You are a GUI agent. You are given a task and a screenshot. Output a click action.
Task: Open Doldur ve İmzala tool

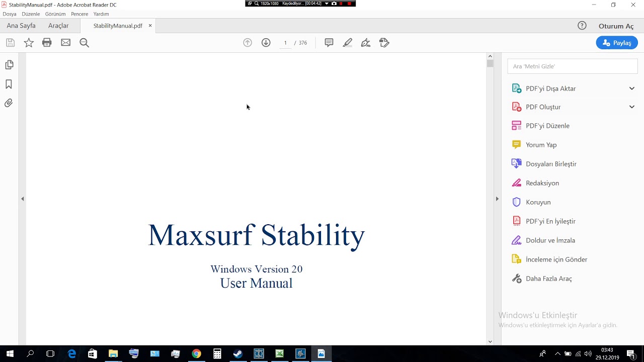pyautogui.click(x=550, y=240)
